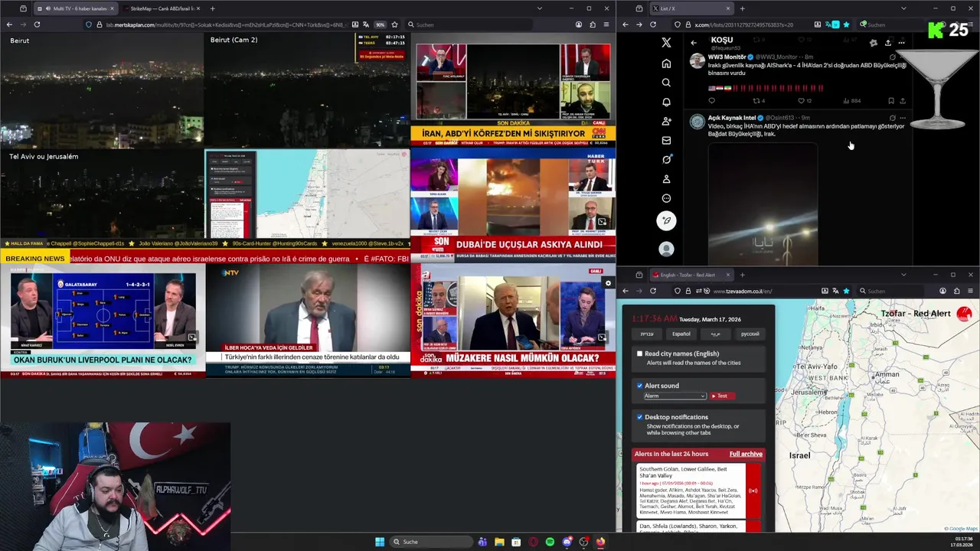Bookmark star in the Tzofar window address bar
This screenshot has height=551, width=980.
(x=846, y=291)
